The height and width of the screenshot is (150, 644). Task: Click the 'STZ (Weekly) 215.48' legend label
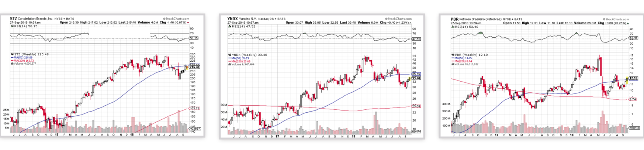(x=30, y=54)
